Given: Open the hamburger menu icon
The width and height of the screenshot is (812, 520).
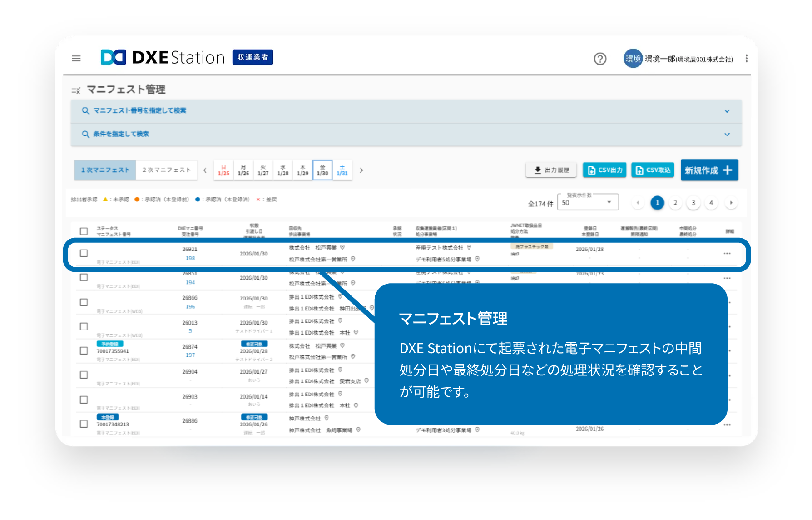Looking at the screenshot, I should pos(76,58).
